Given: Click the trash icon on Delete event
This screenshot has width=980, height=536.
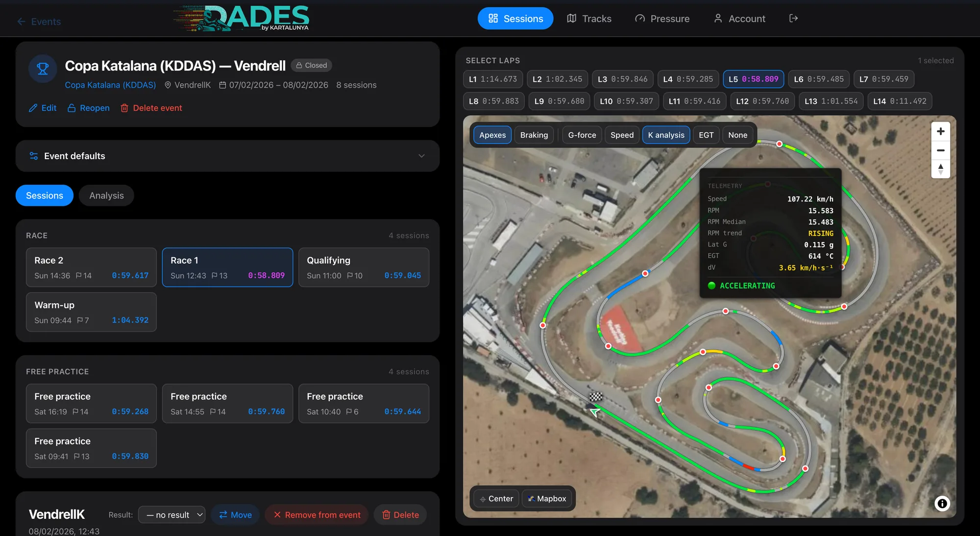Looking at the screenshot, I should (124, 108).
